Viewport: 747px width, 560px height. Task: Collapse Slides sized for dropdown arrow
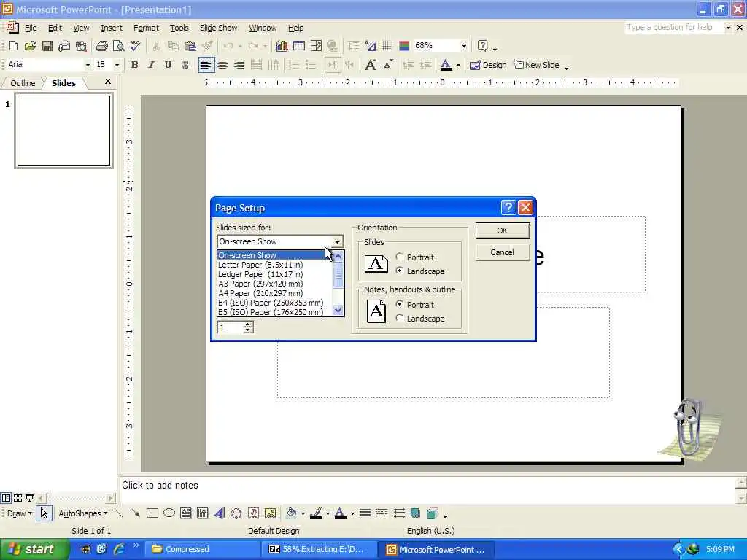pyautogui.click(x=337, y=241)
